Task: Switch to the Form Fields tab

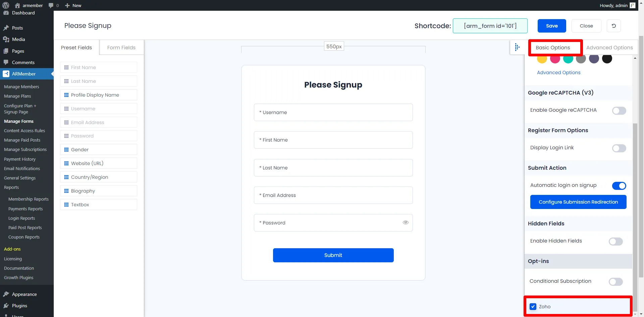Action: (x=121, y=47)
